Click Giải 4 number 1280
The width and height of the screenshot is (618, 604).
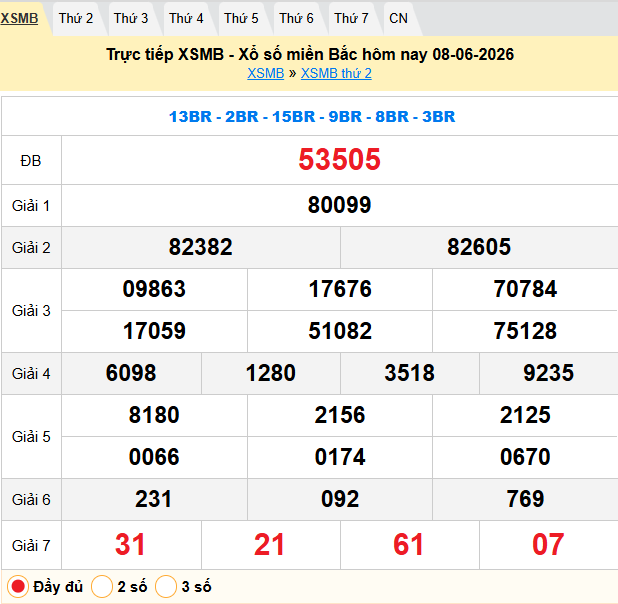point(271,373)
